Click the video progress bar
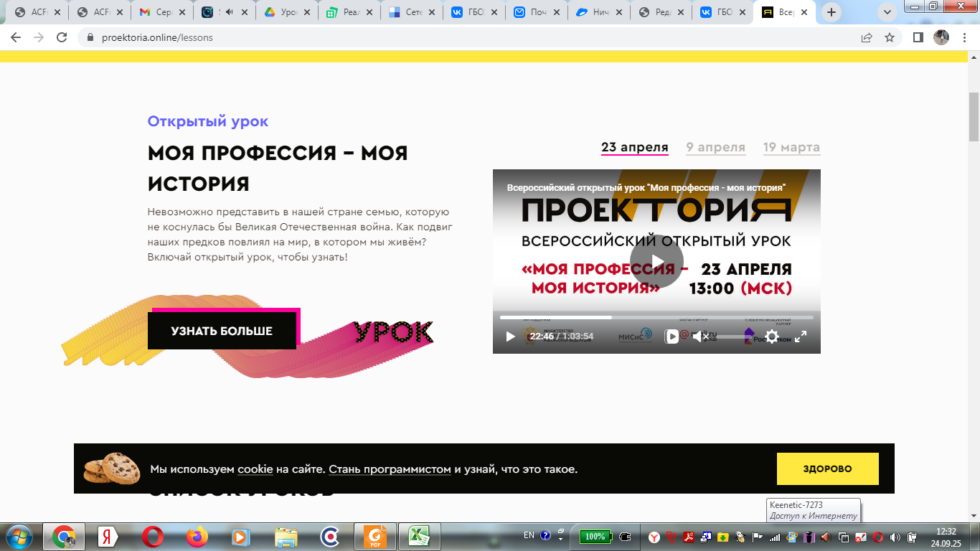Image resolution: width=980 pixels, height=551 pixels. pos(656,317)
